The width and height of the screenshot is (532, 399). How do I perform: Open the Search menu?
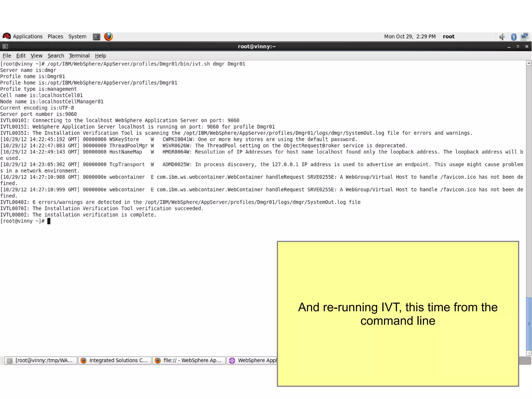click(56, 56)
